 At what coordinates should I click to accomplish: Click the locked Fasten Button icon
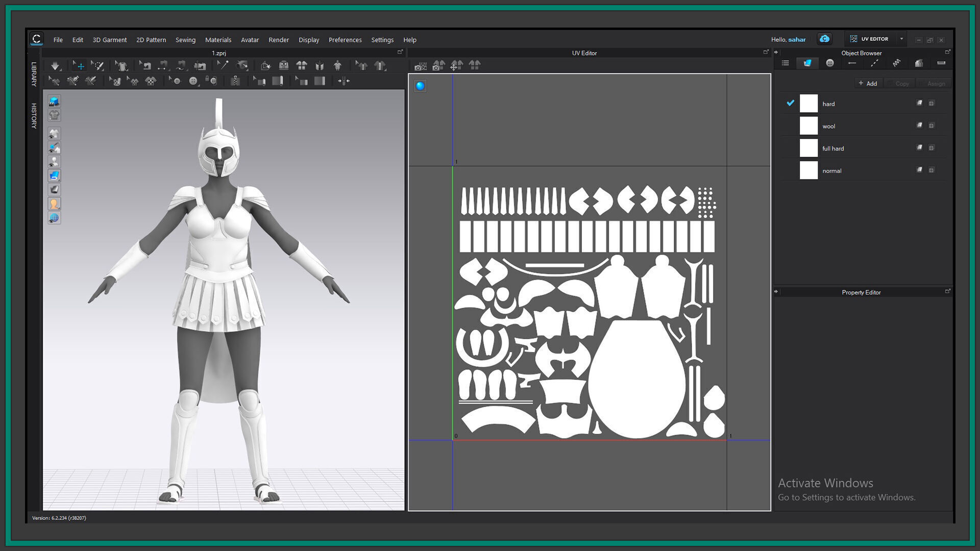tap(211, 81)
